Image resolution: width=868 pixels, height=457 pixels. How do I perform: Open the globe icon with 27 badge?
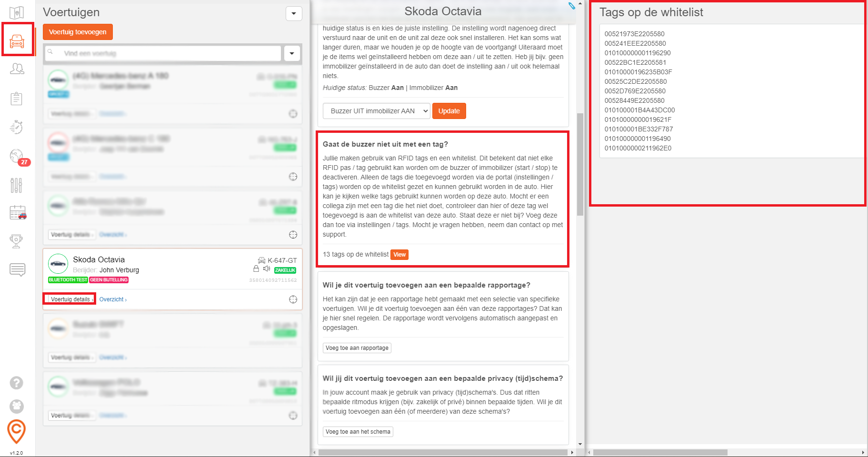coord(17,156)
